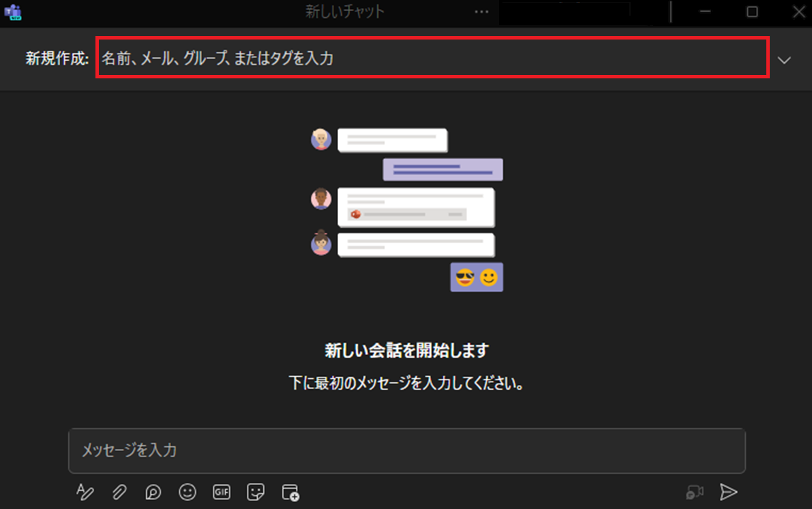Open the three-dot more options menu

[x=481, y=12]
